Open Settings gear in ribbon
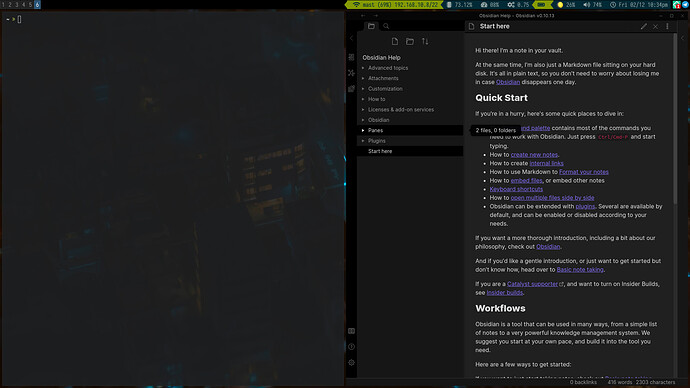 tap(351, 362)
